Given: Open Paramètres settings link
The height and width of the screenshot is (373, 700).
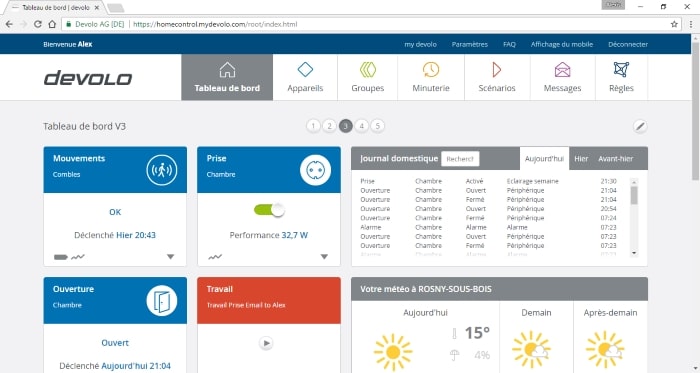Looking at the screenshot, I should (470, 44).
